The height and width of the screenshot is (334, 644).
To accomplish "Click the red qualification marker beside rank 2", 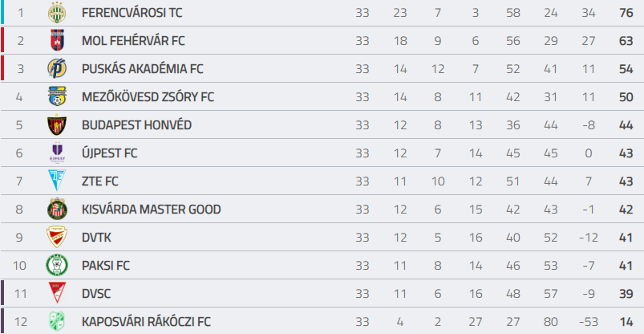I will [x=2, y=40].
